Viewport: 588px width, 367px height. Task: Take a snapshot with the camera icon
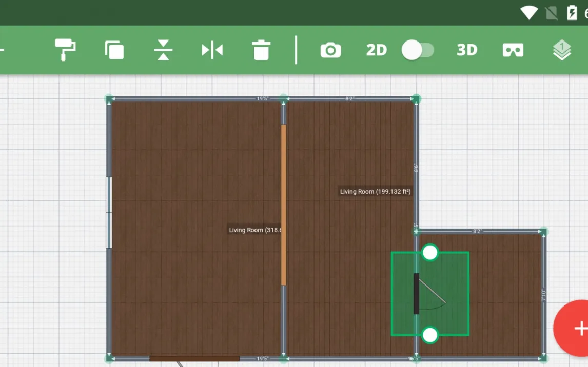330,50
